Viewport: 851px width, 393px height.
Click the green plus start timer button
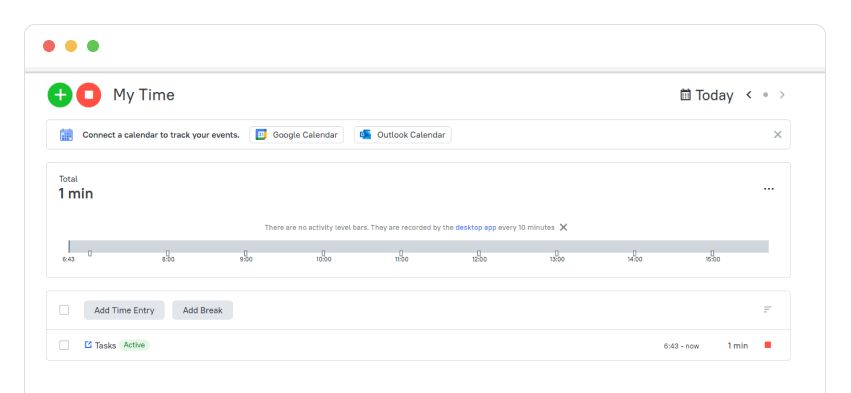click(x=60, y=95)
